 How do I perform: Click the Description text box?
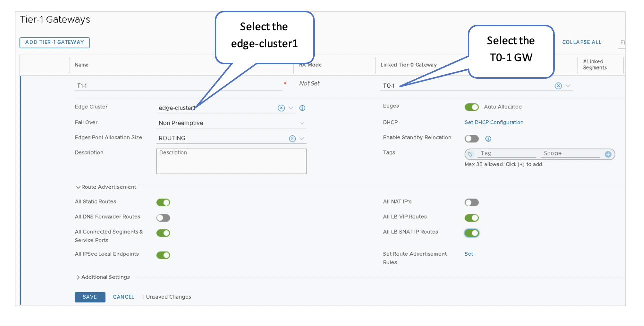point(231,161)
